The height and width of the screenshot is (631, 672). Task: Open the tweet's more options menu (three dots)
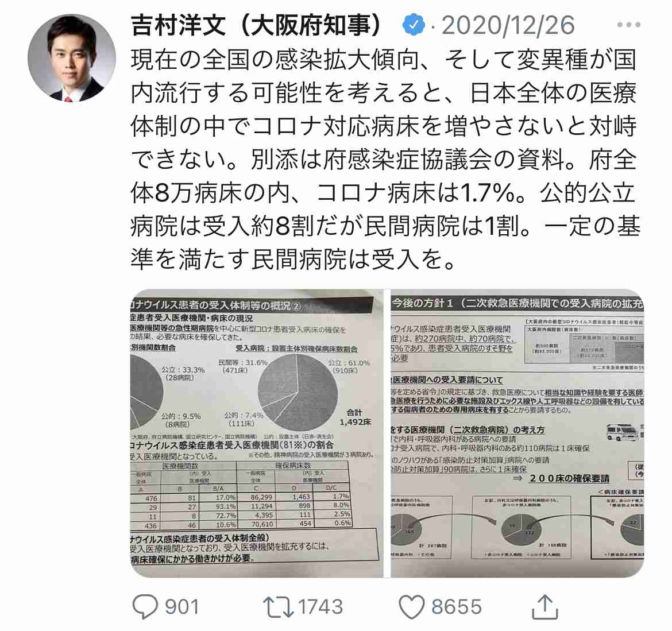coord(629,25)
